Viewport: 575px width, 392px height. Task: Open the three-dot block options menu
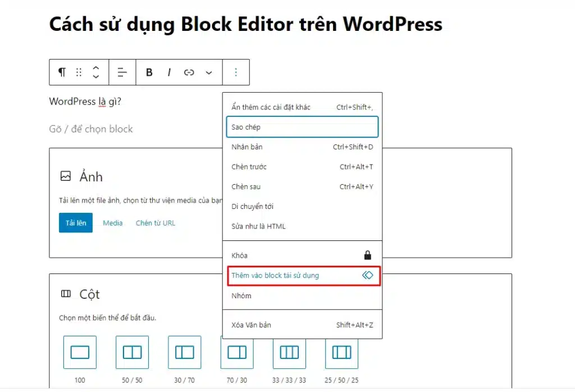pyautogui.click(x=236, y=72)
